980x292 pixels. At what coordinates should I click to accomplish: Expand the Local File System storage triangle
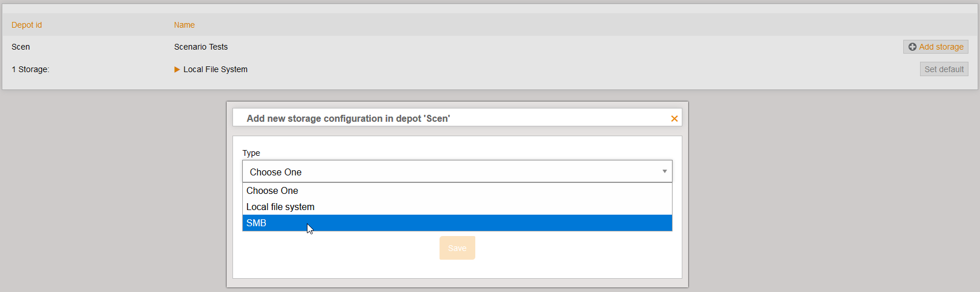177,69
